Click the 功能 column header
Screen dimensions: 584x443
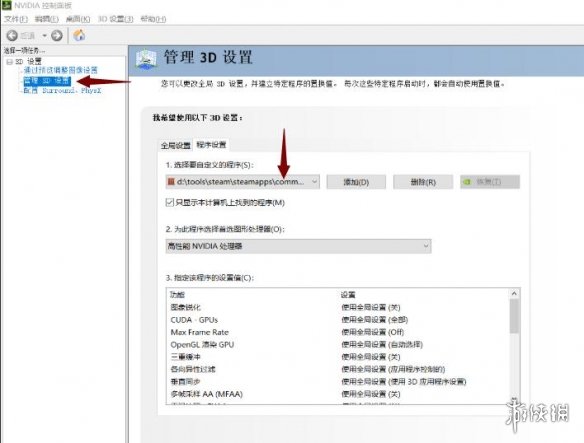click(177, 295)
